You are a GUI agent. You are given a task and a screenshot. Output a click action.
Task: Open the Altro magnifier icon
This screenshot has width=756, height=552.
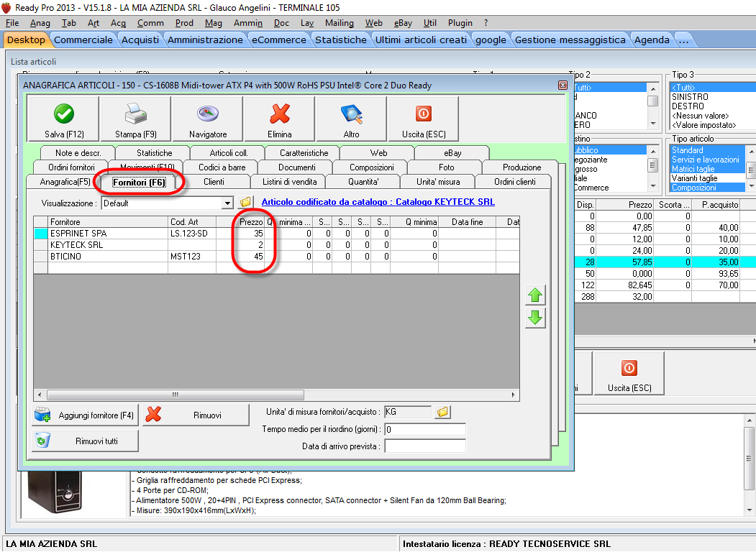tap(352, 114)
